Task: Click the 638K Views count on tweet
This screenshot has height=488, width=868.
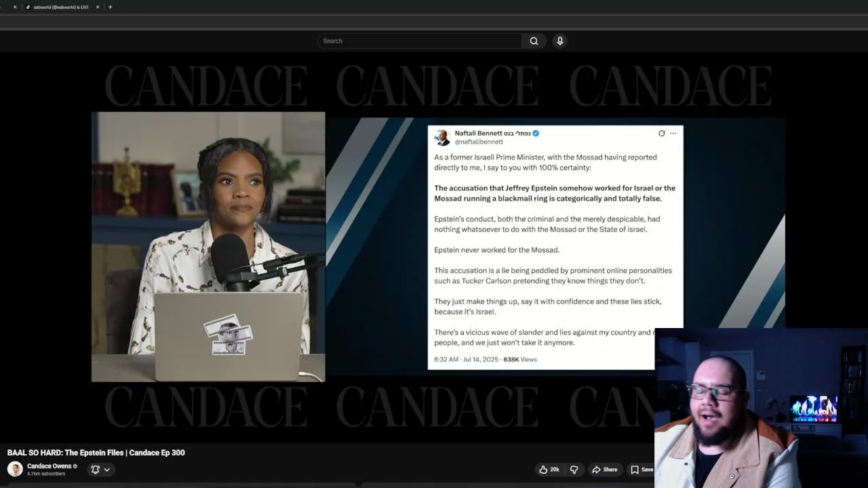Action: tap(520, 359)
